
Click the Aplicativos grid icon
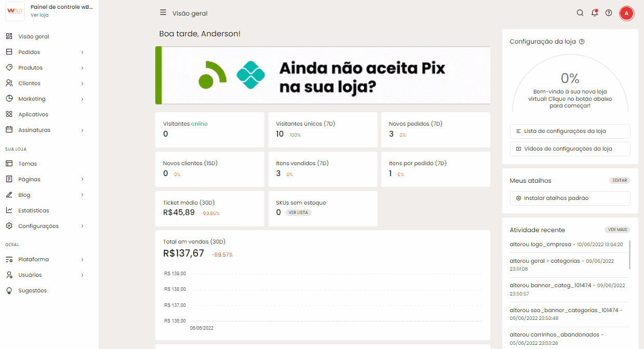pos(9,114)
